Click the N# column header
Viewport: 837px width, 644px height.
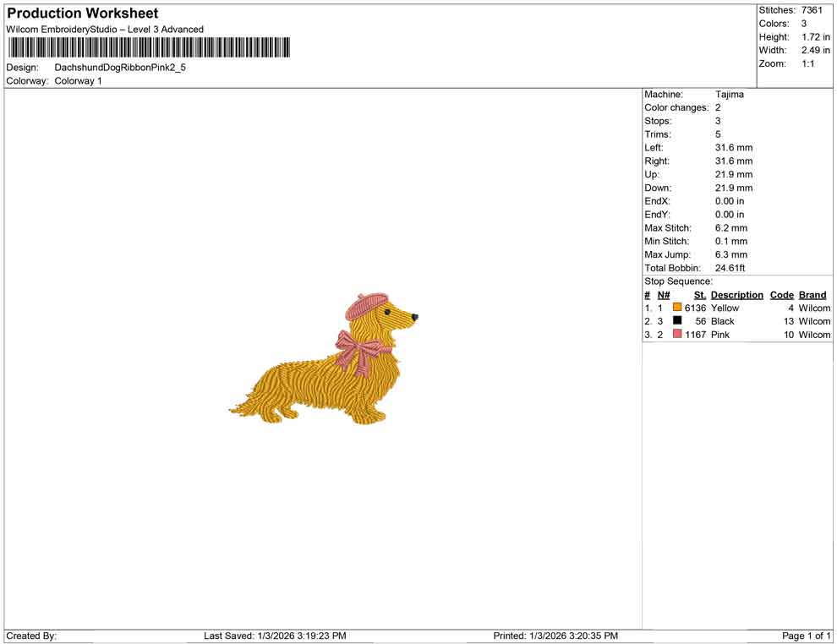[x=664, y=295]
